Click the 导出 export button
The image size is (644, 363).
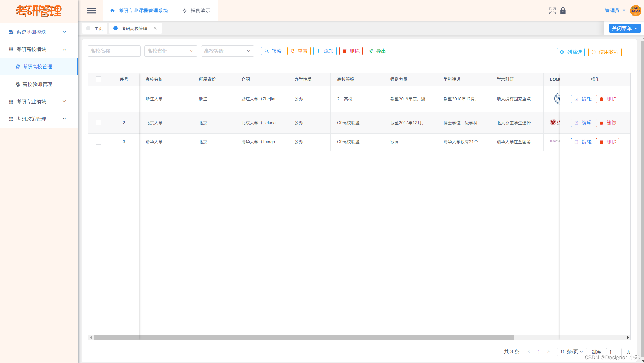coord(377,51)
